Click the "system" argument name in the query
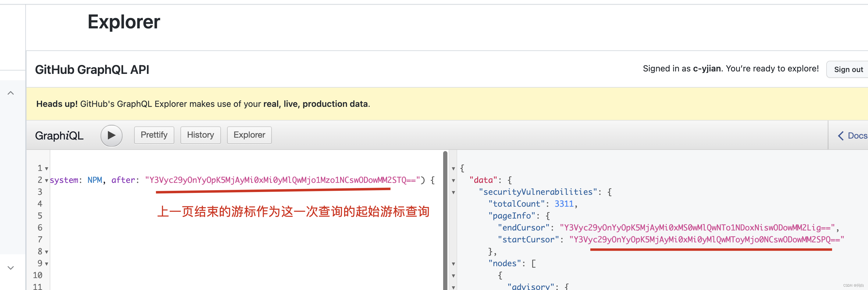 point(64,180)
